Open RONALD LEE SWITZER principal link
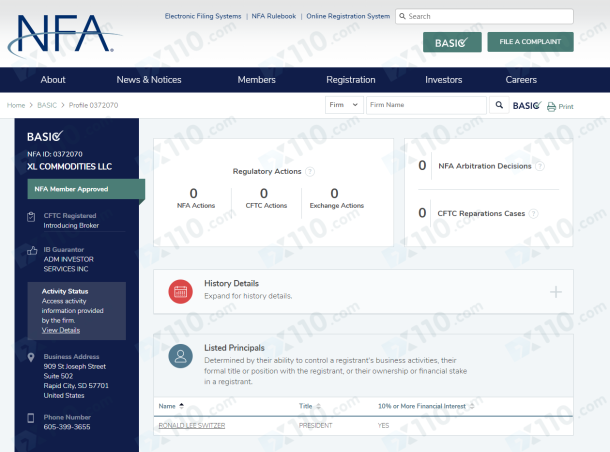Image resolution: width=610 pixels, height=452 pixels. [x=192, y=426]
